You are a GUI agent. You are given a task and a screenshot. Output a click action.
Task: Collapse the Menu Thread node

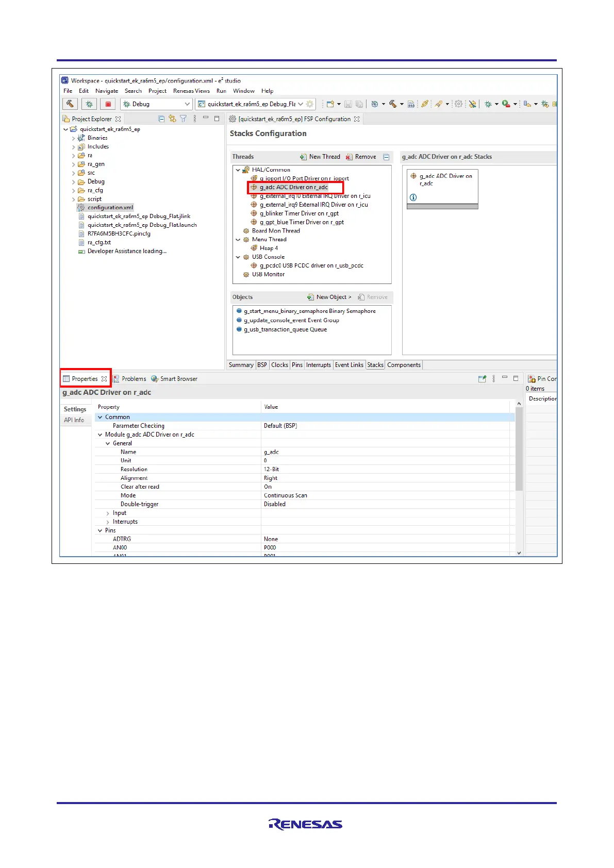click(238, 240)
